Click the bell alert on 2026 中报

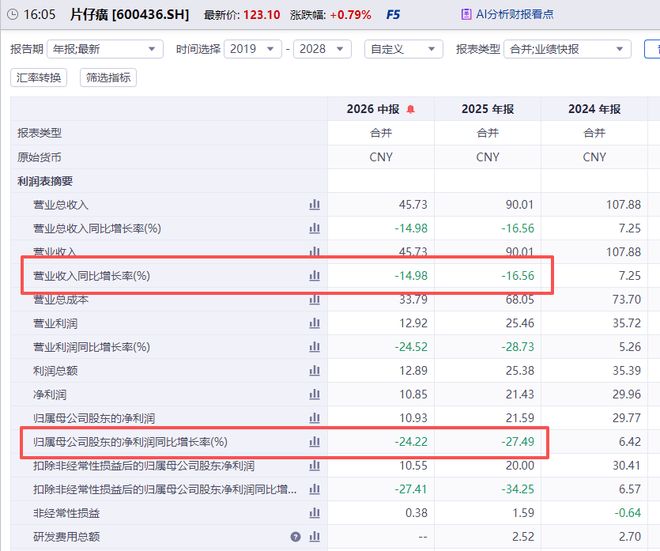pyautogui.click(x=410, y=109)
